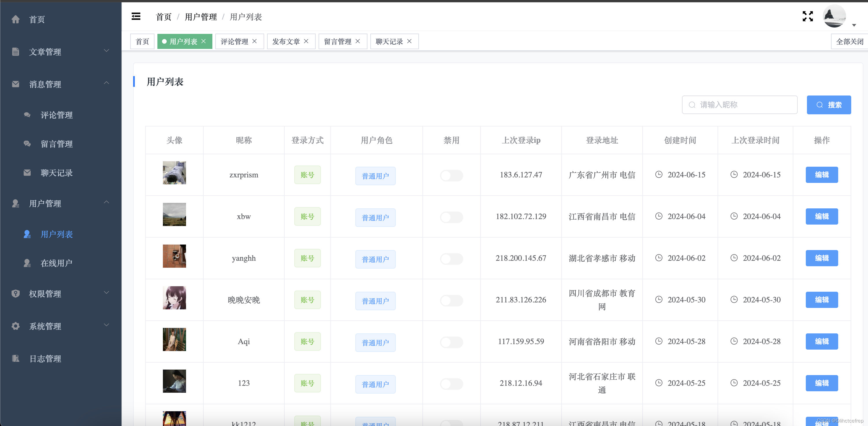Open 在线用户 in the sidebar
This screenshot has height=426, width=868.
(61, 263)
